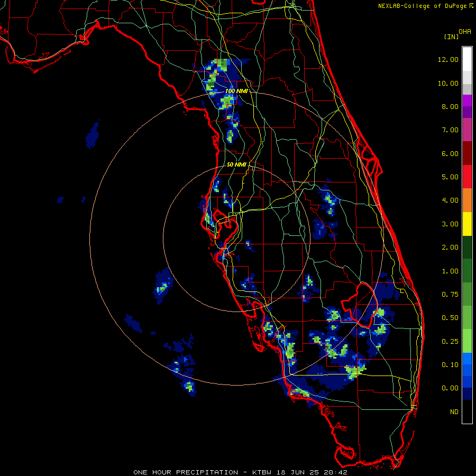This screenshot has height=476, width=476.
Task: Click the 12.00 legend value
Action: click(x=448, y=59)
